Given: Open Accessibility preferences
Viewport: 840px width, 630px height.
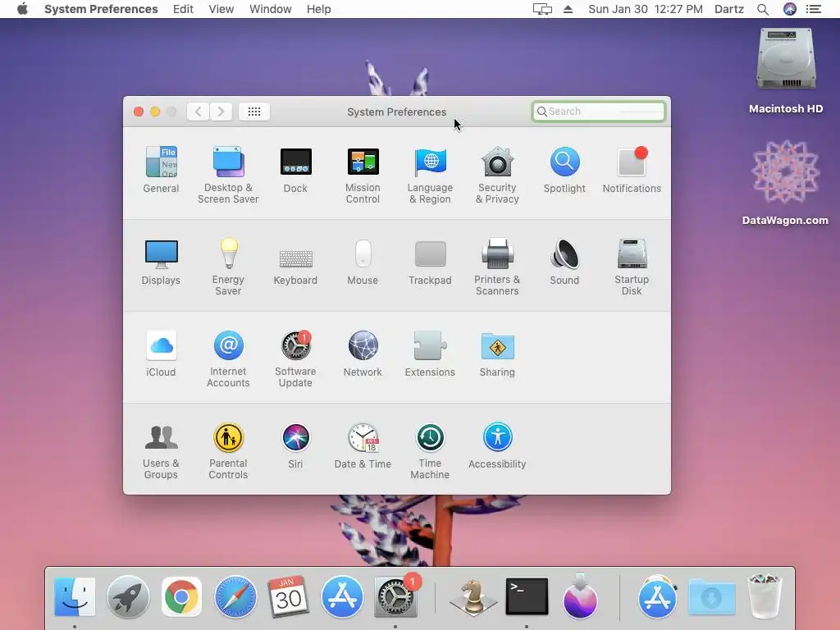Looking at the screenshot, I should point(497,445).
